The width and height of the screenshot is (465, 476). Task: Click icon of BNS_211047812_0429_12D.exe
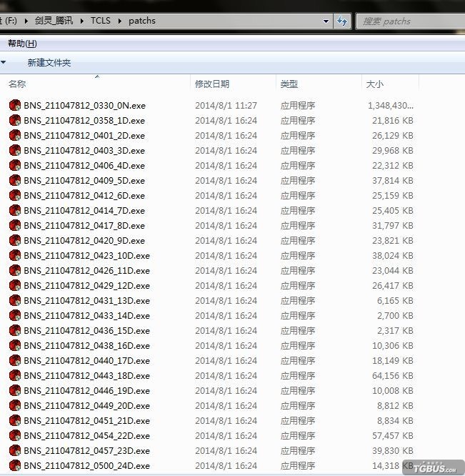(15, 285)
